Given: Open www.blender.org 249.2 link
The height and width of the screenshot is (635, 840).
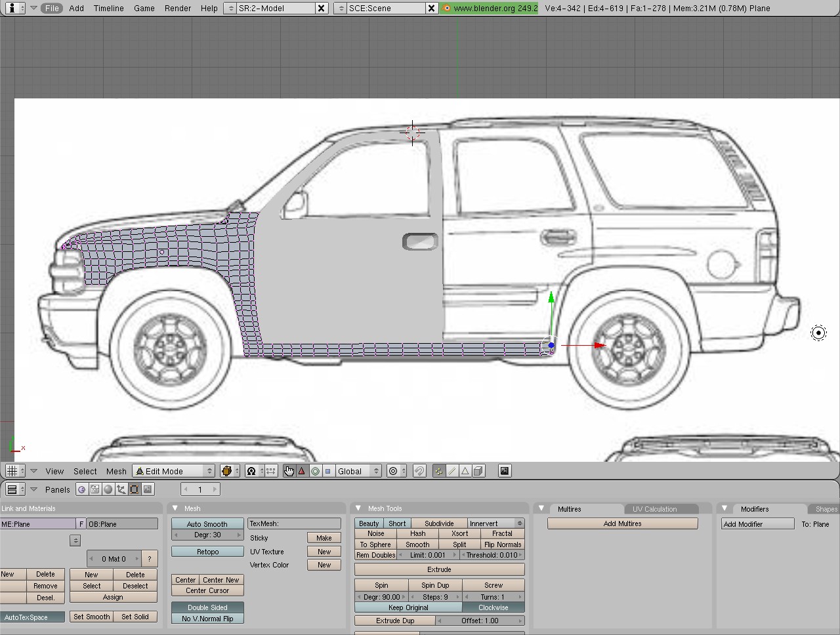Looking at the screenshot, I should coord(490,8).
